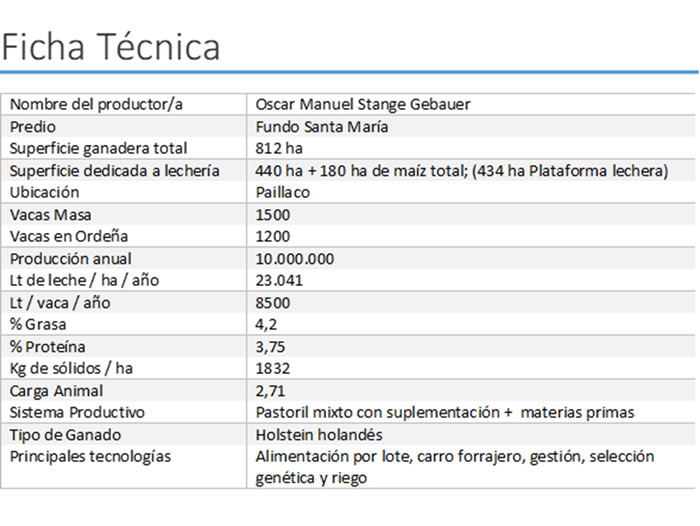This screenshot has width=700, height=526.
Task: Select the % Grasa value 4,2
Action: (x=266, y=325)
